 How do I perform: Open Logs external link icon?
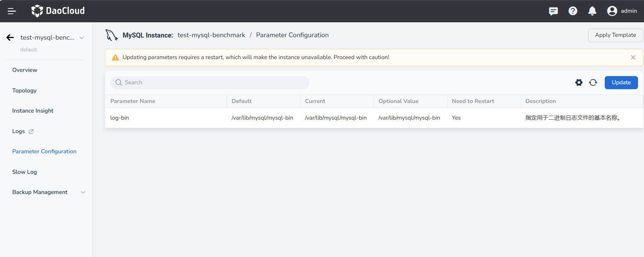pyautogui.click(x=31, y=131)
